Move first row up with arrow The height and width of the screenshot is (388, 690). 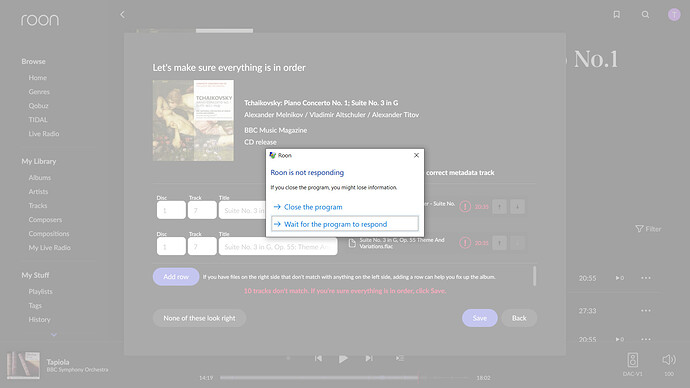pos(499,206)
